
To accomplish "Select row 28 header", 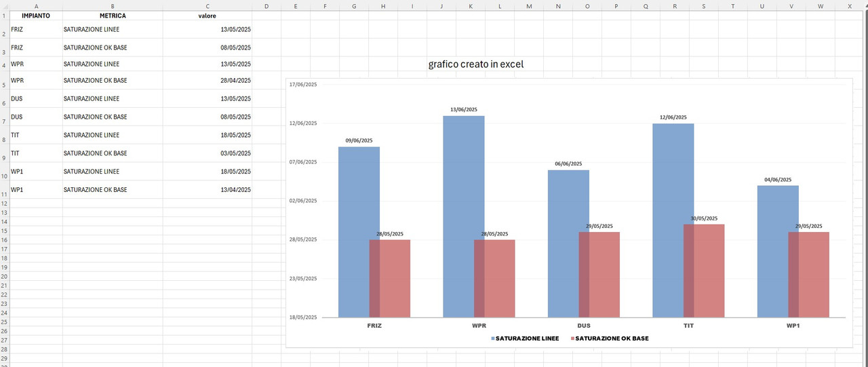I will (x=4, y=349).
